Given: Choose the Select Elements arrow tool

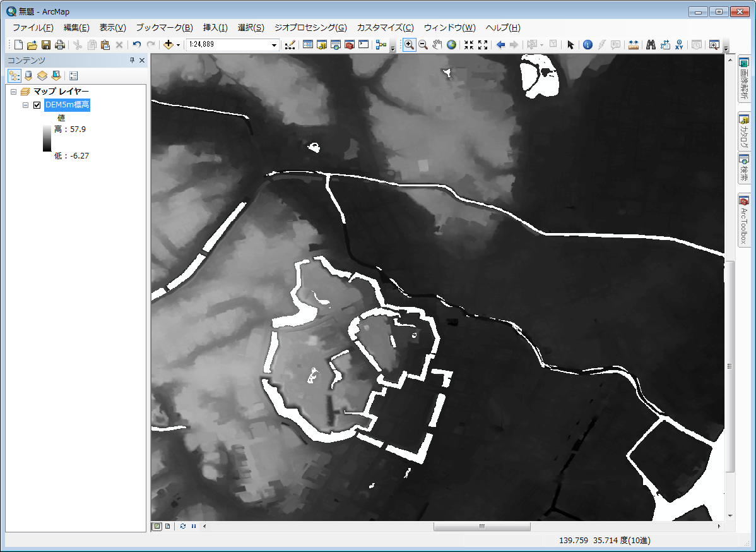Looking at the screenshot, I should click(570, 45).
